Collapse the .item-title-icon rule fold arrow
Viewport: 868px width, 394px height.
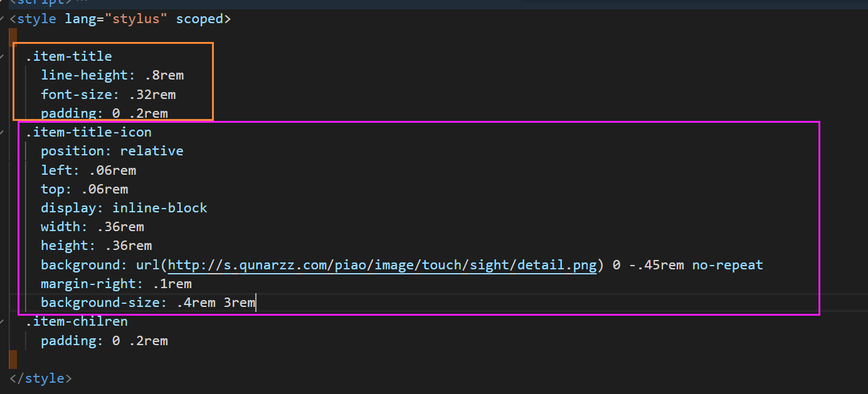click(3, 132)
